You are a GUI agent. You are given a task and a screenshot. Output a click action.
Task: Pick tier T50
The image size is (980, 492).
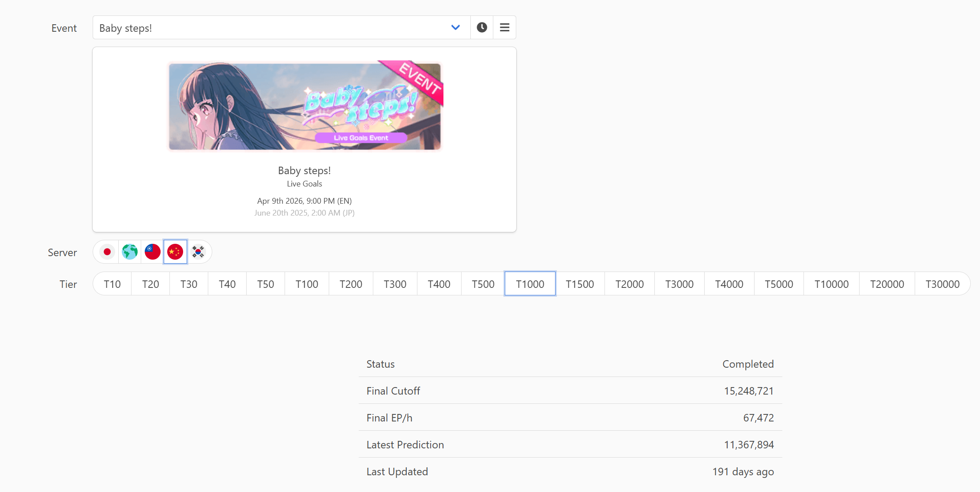pyautogui.click(x=266, y=284)
